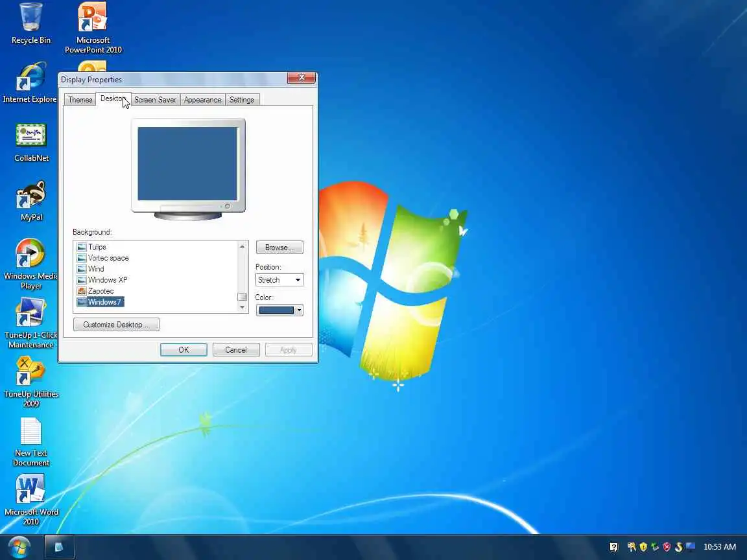The image size is (747, 560).
Task: Click the blue monitor tray icon
Action: [691, 546]
